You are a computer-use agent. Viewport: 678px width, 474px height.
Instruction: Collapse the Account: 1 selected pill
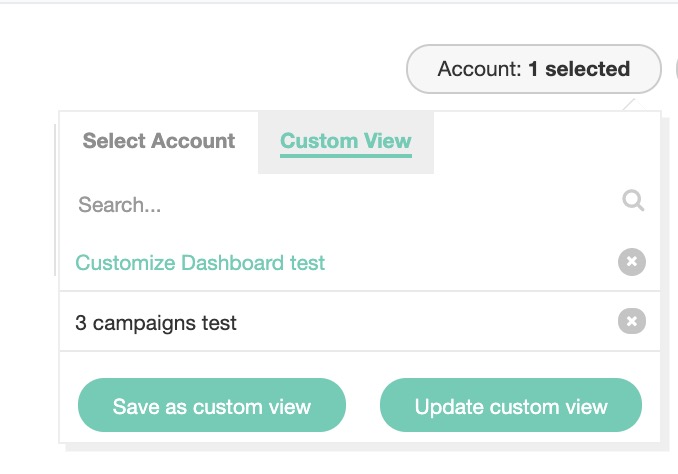533,70
